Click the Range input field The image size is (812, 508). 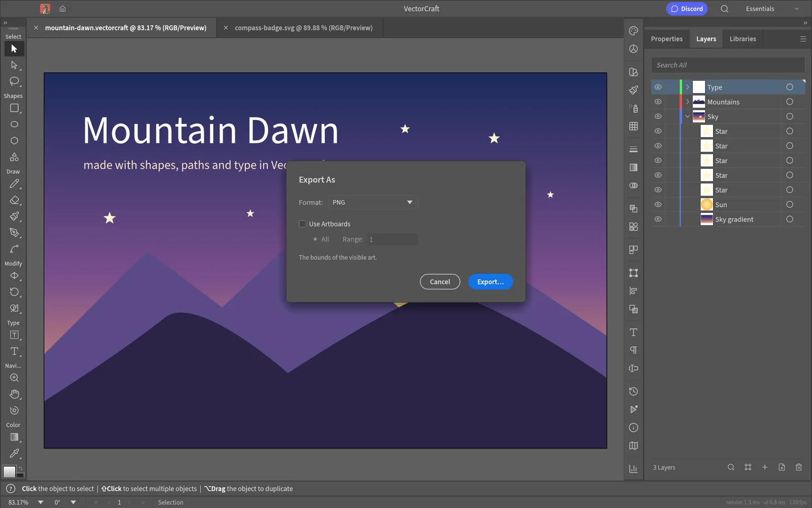pyautogui.click(x=392, y=239)
